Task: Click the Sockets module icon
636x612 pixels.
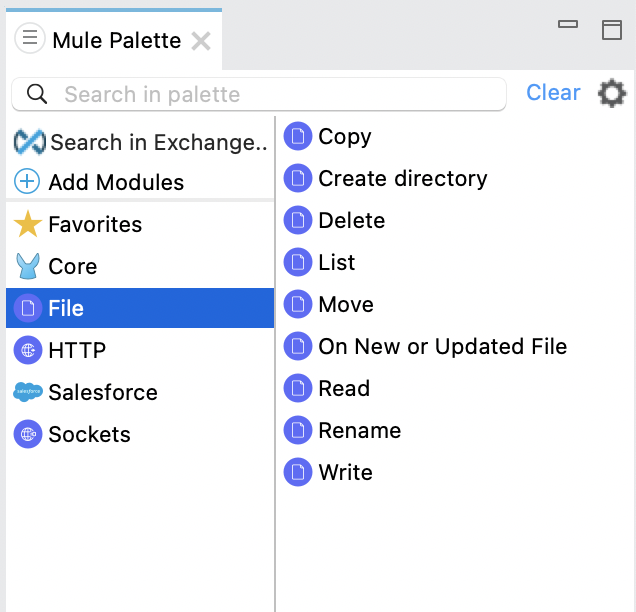Action: [x=28, y=434]
